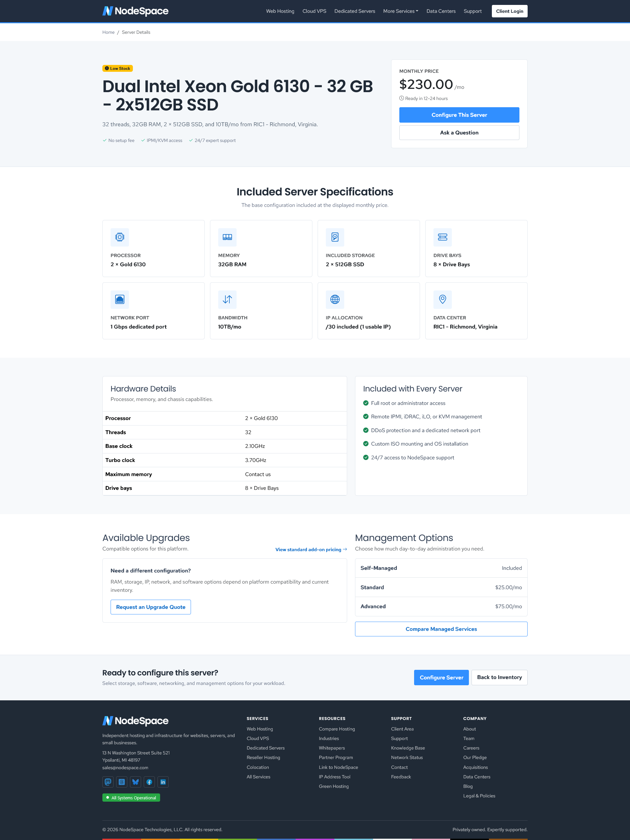
Task: Open View standard add-on pricing link
Action: [x=311, y=550]
